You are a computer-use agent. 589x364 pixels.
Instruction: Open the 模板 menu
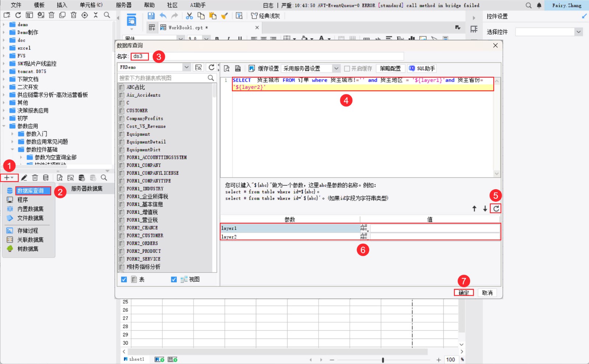click(x=39, y=5)
